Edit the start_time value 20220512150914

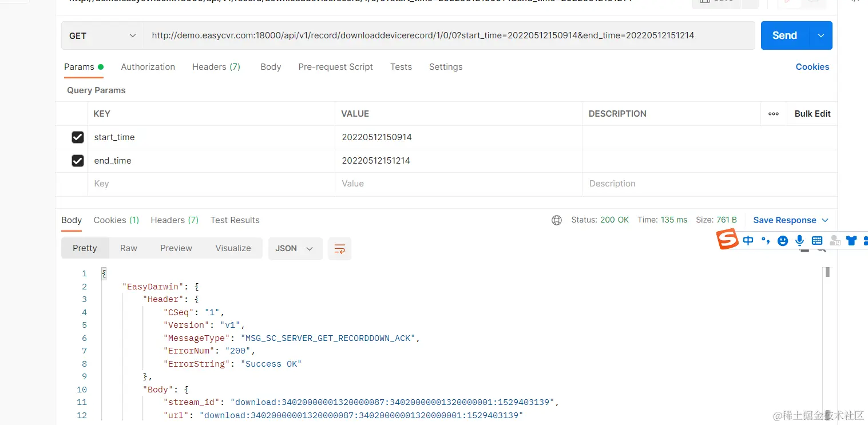tap(459, 137)
